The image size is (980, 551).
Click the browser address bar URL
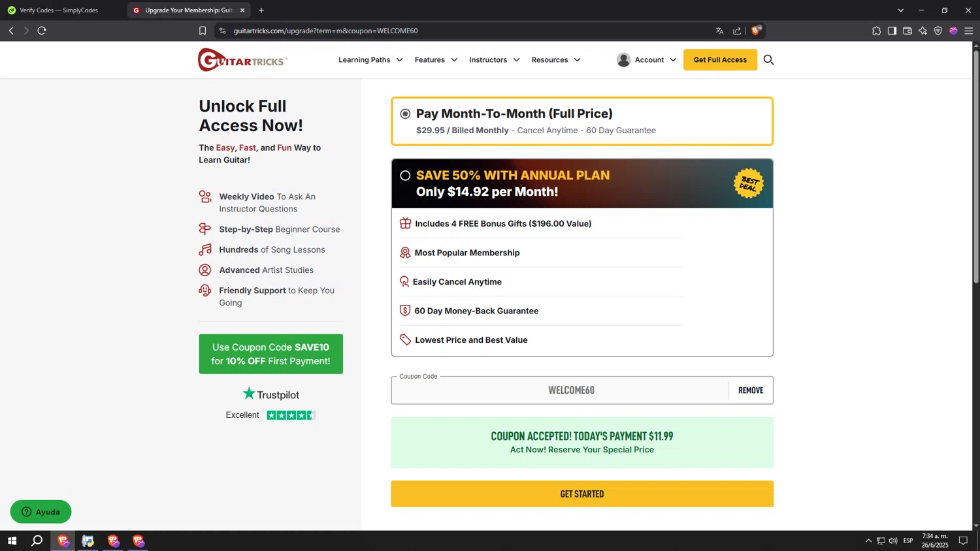click(x=325, y=31)
